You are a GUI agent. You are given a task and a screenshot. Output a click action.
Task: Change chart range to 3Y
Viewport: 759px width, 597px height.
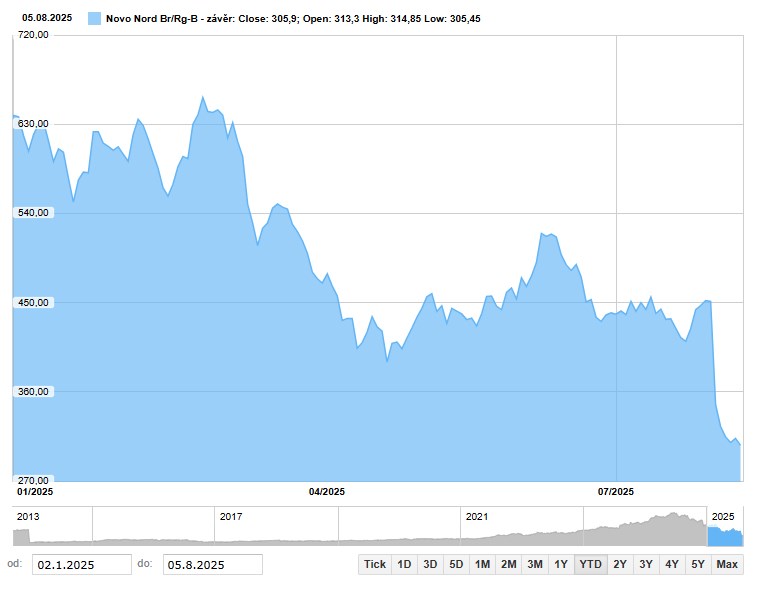click(646, 564)
